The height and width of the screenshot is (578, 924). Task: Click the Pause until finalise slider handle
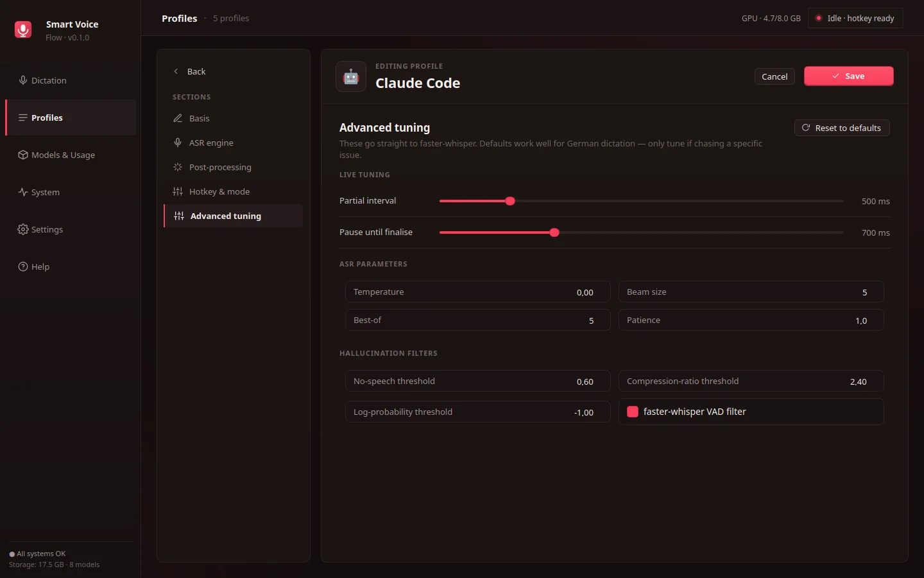[x=554, y=232]
